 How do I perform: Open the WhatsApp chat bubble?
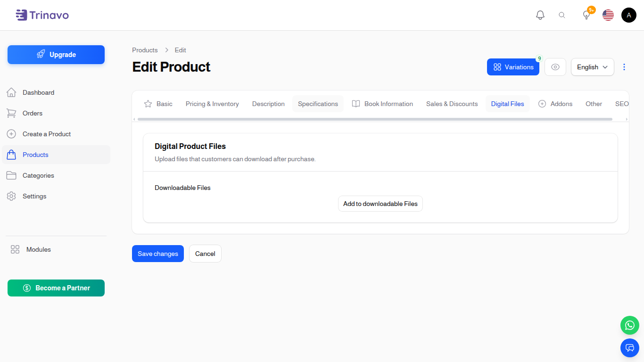630,325
